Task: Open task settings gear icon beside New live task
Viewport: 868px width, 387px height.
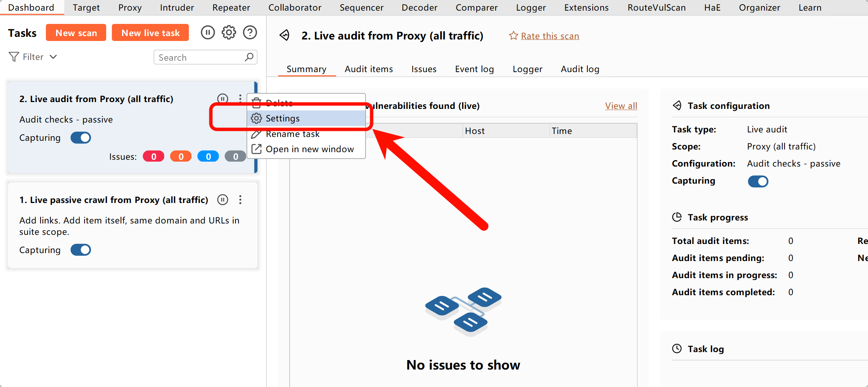Action: [x=229, y=33]
